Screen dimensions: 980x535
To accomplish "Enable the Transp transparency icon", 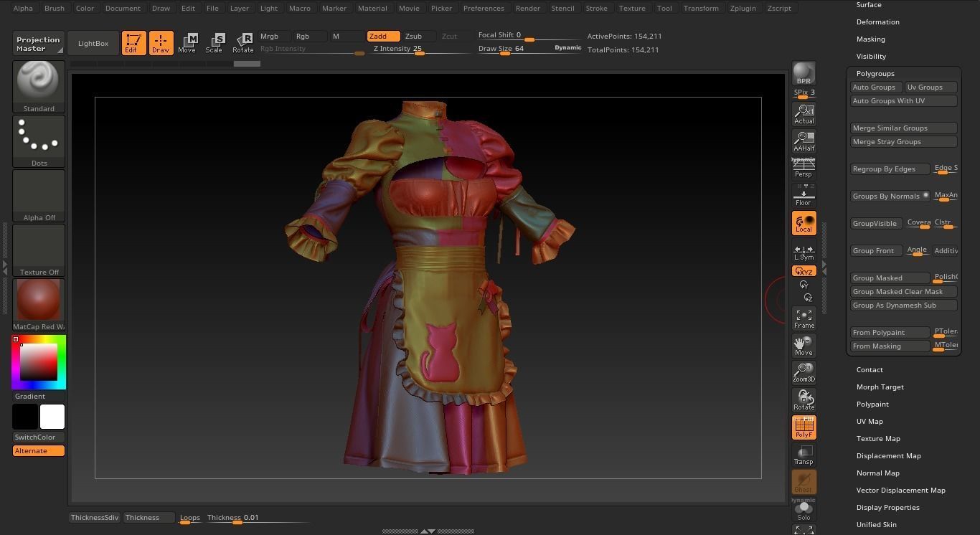I will coord(804,453).
